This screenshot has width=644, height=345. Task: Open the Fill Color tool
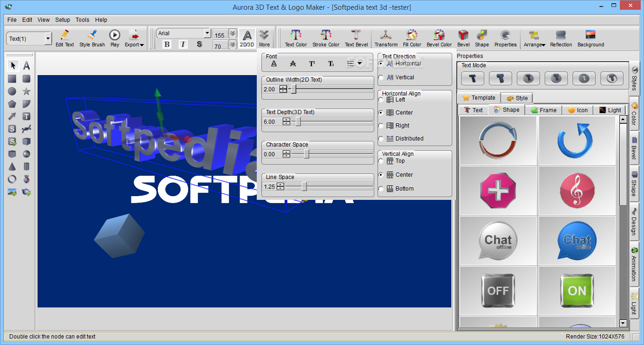click(412, 38)
